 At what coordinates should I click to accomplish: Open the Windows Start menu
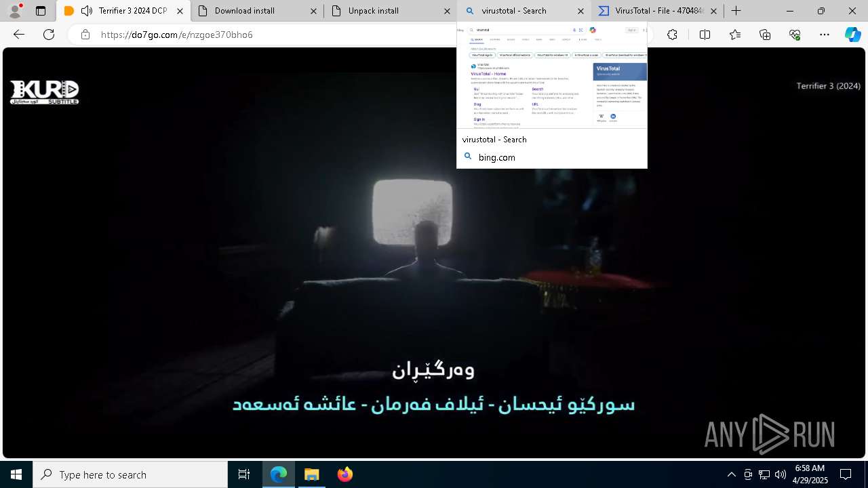[x=16, y=474]
